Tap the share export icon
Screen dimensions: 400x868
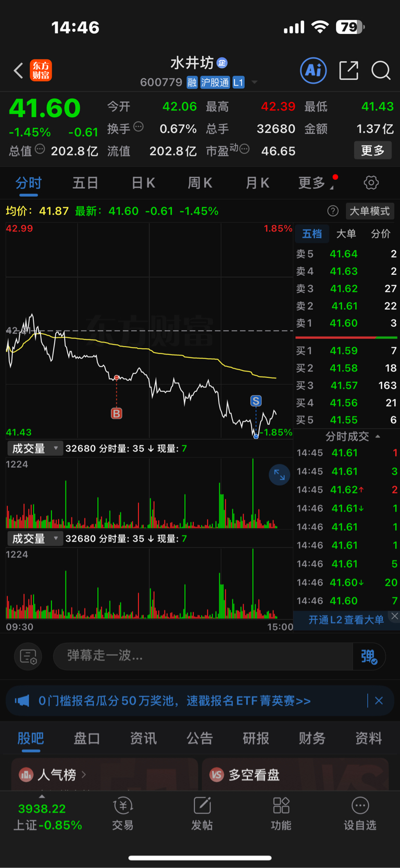pyautogui.click(x=348, y=70)
